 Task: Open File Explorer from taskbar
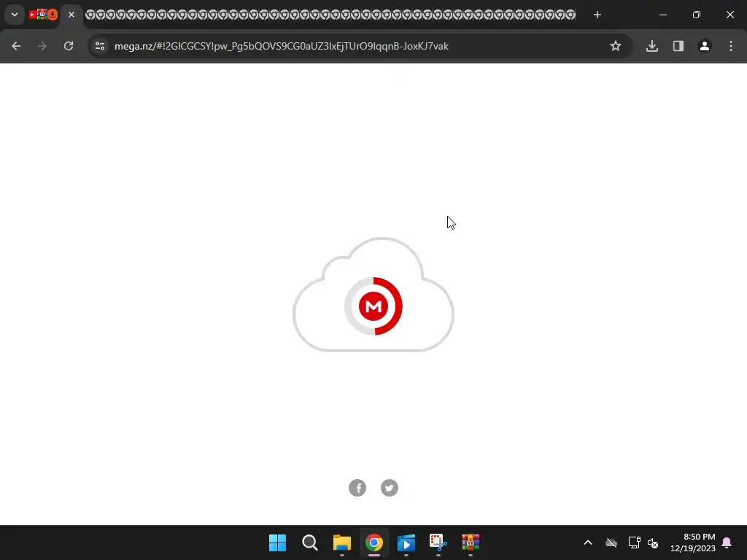[x=341, y=542]
